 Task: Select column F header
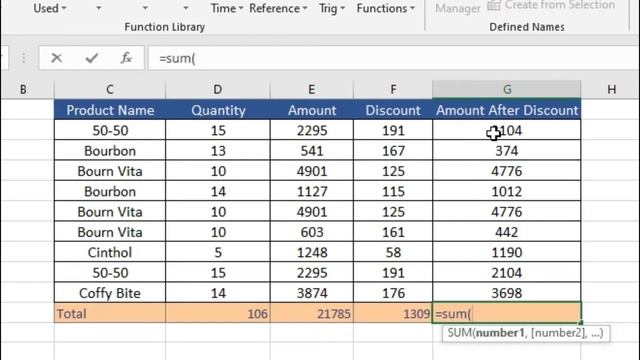click(x=393, y=89)
